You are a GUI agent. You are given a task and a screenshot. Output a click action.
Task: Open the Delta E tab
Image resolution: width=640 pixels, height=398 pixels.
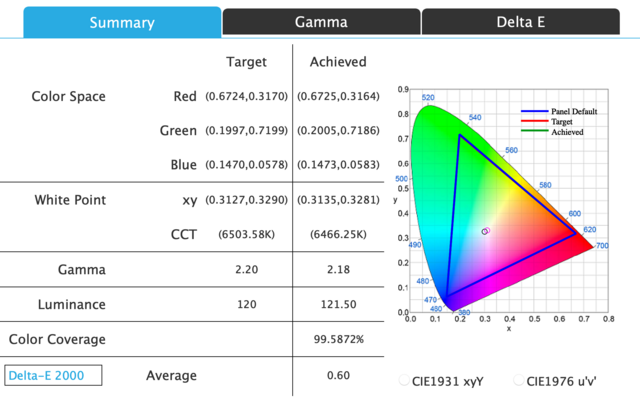coord(521,22)
